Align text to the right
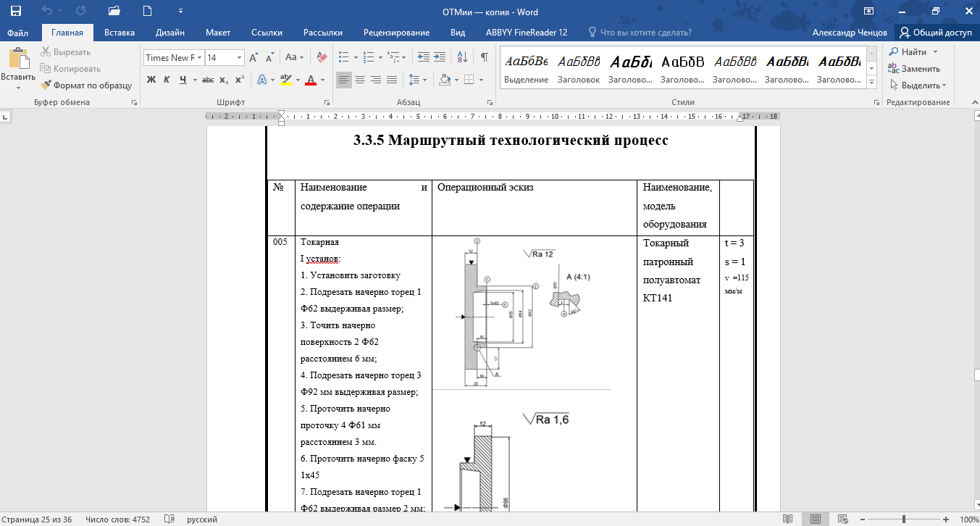 [x=376, y=80]
